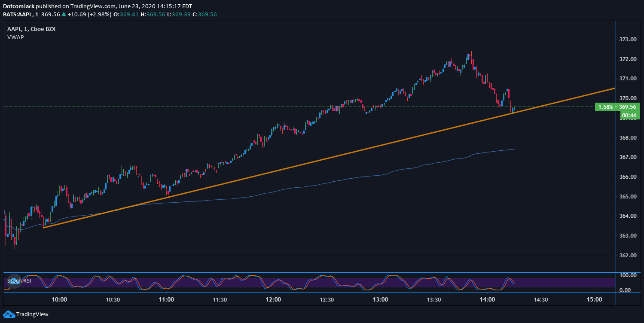Click the TradingView wordmark at the bottom
Screen dimensions: 644x323
[32, 314]
